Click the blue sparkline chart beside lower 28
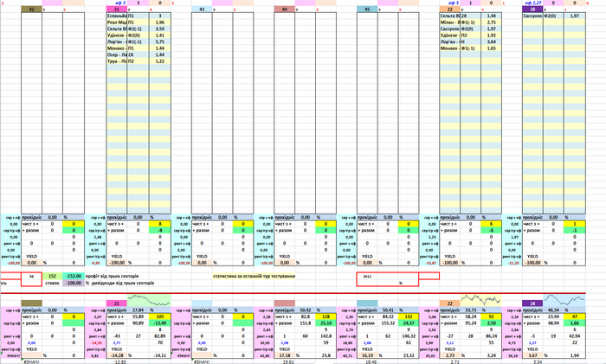Viewport: 606px width, 364px height. [x=564, y=300]
